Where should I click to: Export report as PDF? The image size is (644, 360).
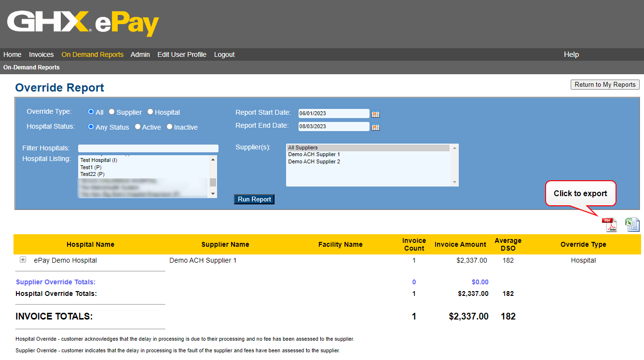[609, 225]
